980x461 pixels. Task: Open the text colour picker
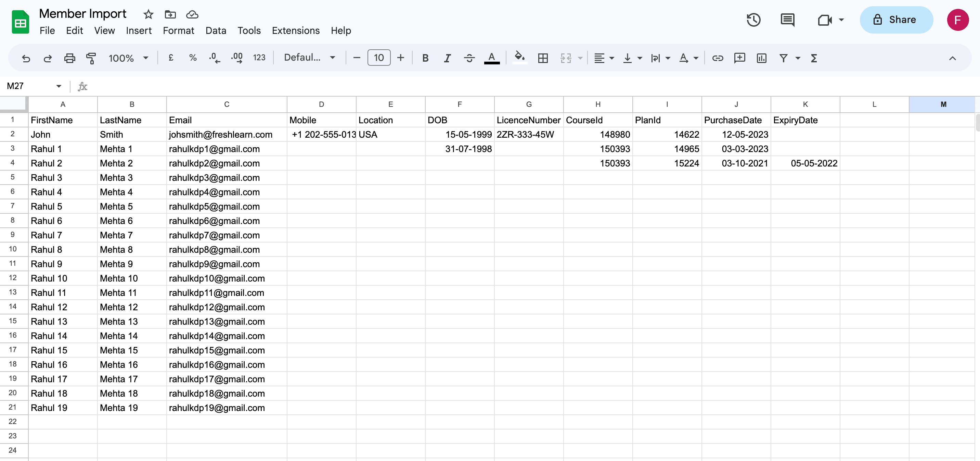[x=491, y=58]
